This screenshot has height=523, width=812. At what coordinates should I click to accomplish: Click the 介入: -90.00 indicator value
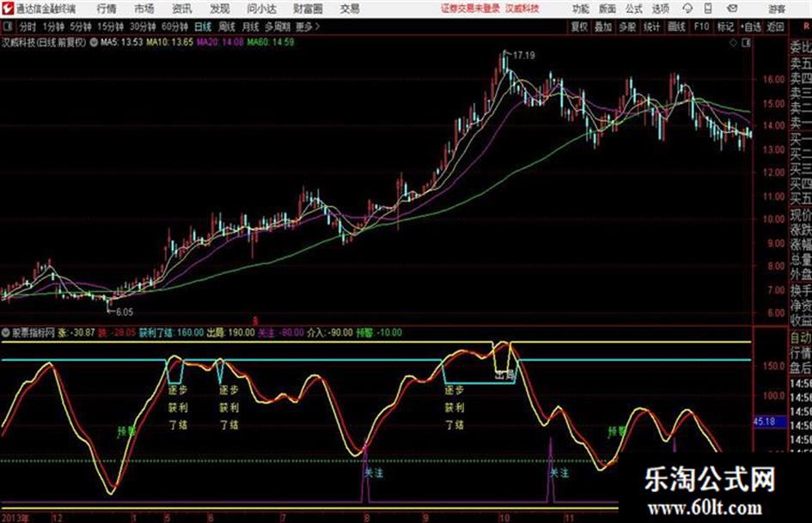point(330,333)
